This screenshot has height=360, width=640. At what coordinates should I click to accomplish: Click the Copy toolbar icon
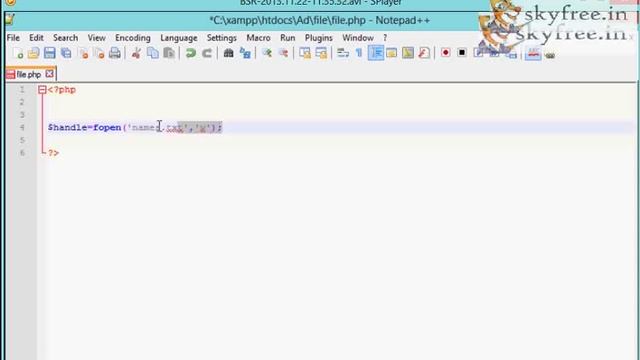pyautogui.click(x=153, y=53)
